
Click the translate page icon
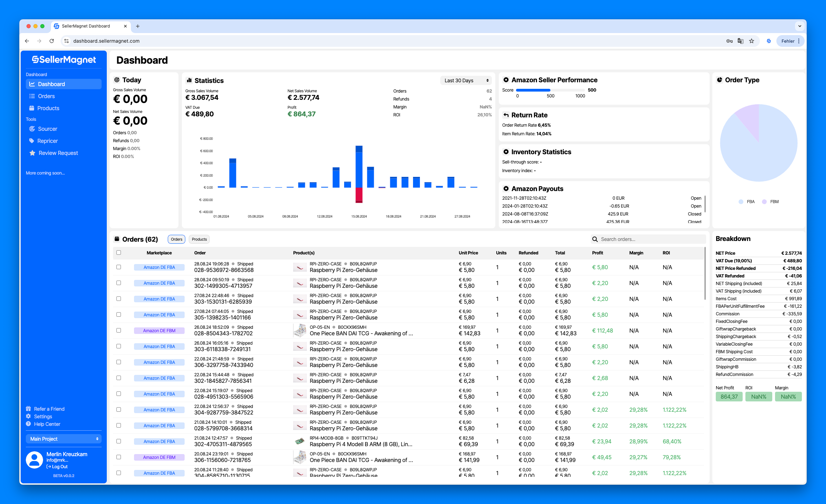click(741, 41)
